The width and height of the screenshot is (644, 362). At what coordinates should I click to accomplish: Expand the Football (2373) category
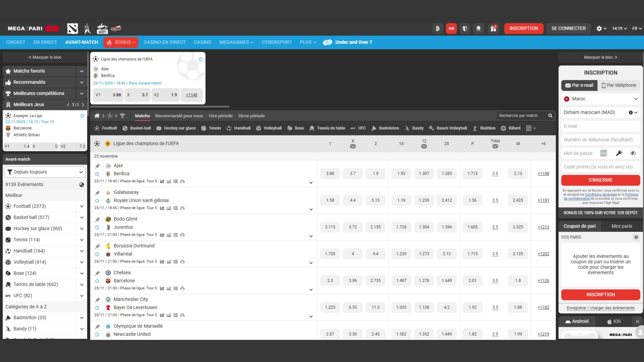tap(82, 206)
